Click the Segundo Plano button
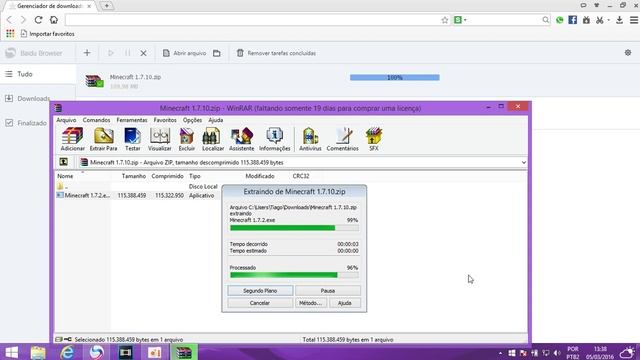This screenshot has height=360, width=640. pos(260,291)
